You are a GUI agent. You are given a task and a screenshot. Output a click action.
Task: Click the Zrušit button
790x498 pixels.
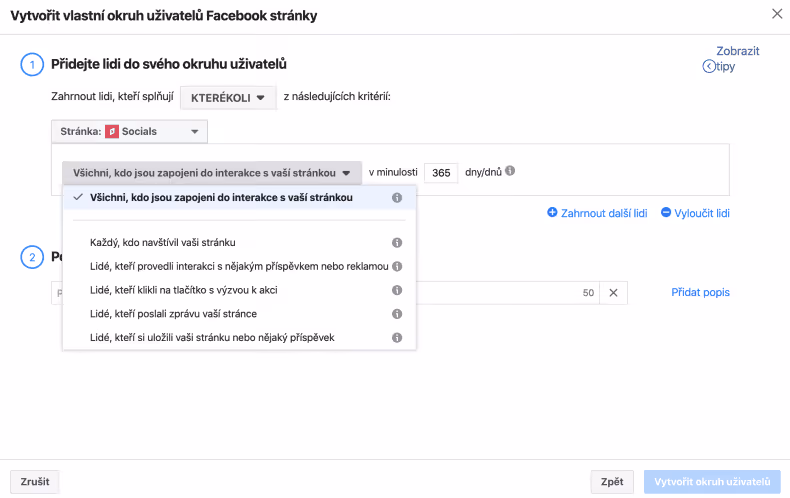click(35, 481)
